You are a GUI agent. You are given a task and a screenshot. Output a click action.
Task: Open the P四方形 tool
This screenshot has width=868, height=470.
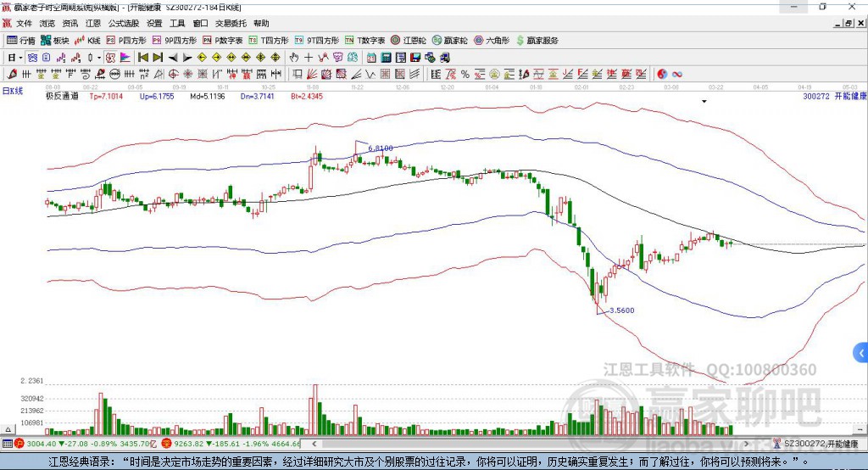(125, 40)
